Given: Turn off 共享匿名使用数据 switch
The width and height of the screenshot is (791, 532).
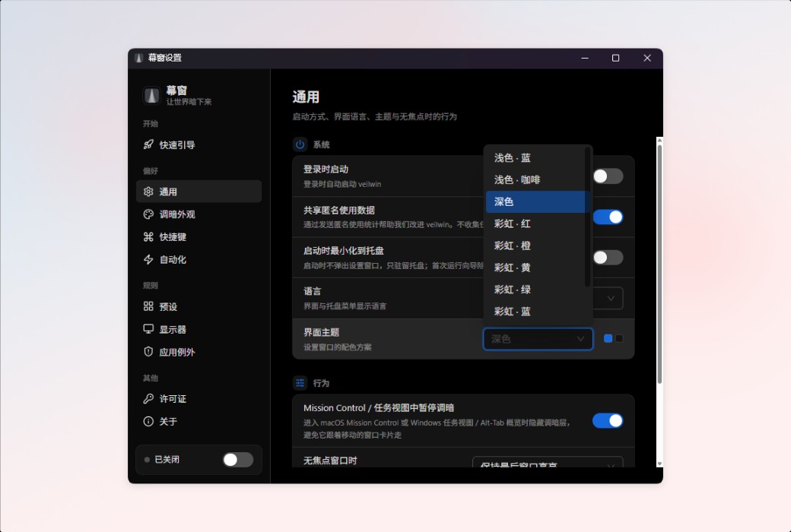Looking at the screenshot, I should coord(608,217).
